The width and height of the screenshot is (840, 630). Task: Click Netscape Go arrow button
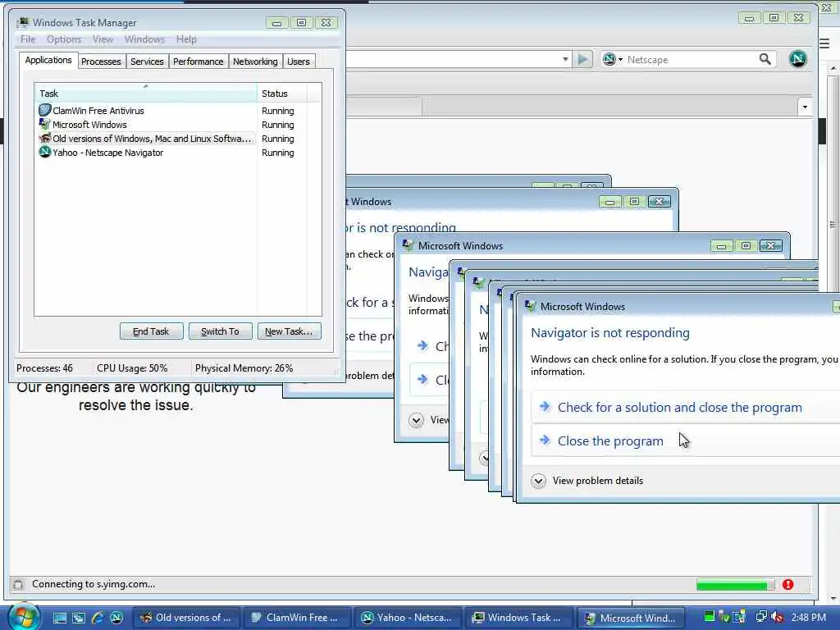(x=583, y=59)
